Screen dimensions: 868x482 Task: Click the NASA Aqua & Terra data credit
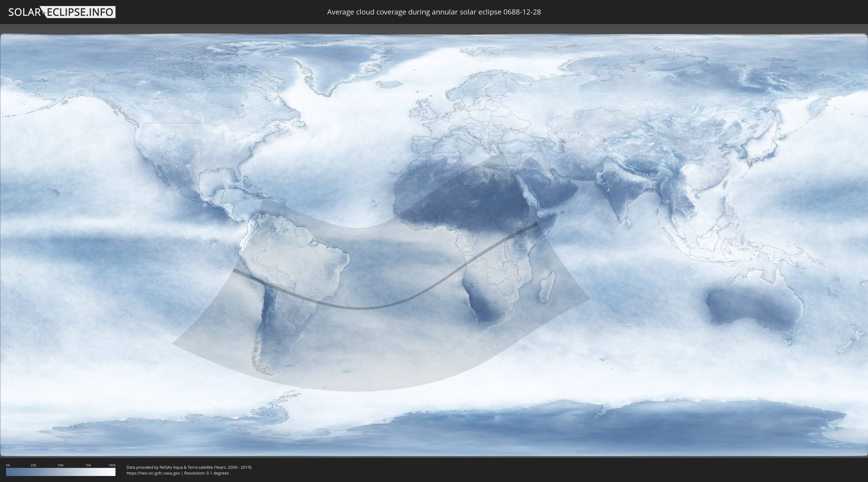pos(189,467)
